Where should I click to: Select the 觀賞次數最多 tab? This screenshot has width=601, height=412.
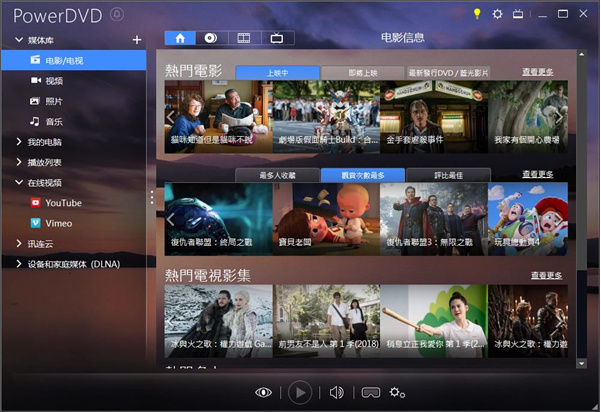tap(363, 176)
